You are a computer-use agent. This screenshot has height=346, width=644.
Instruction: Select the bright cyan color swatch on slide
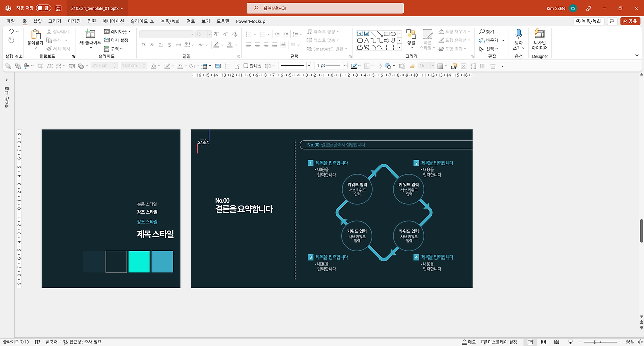click(x=139, y=262)
